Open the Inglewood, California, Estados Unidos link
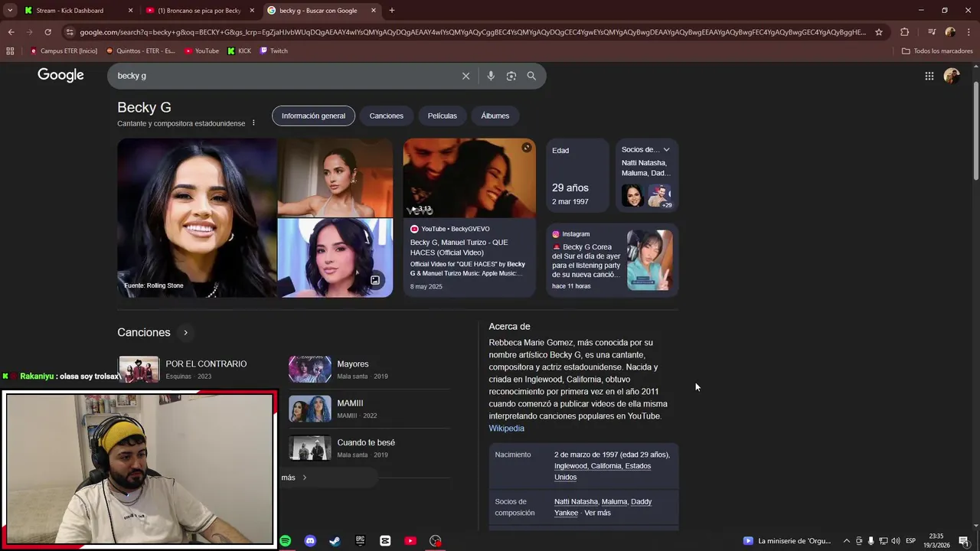Viewport: 980px width, 551px height. [603, 471]
